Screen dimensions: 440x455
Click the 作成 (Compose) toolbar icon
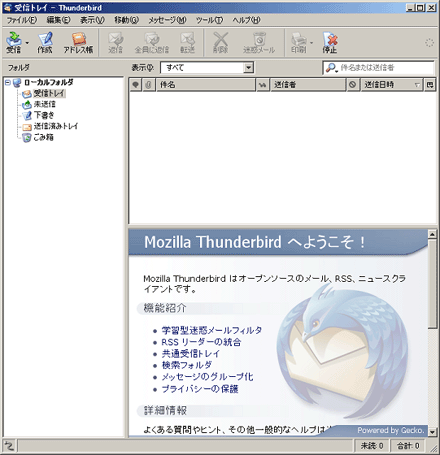pos(45,42)
